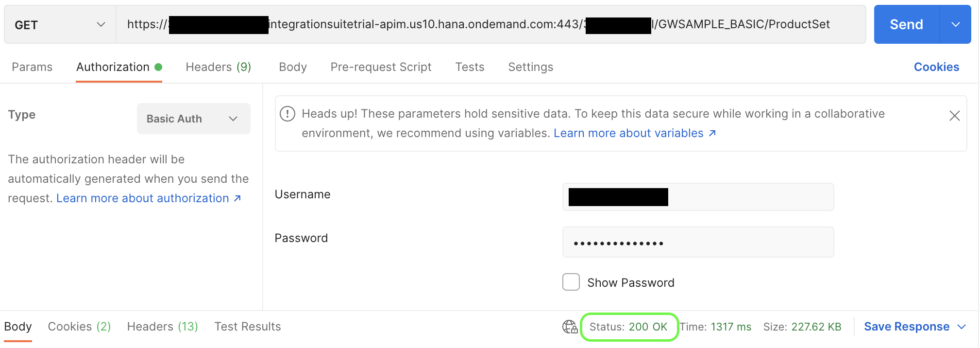Switch to the Params tab
This screenshot has height=348, width=980.
point(32,67)
